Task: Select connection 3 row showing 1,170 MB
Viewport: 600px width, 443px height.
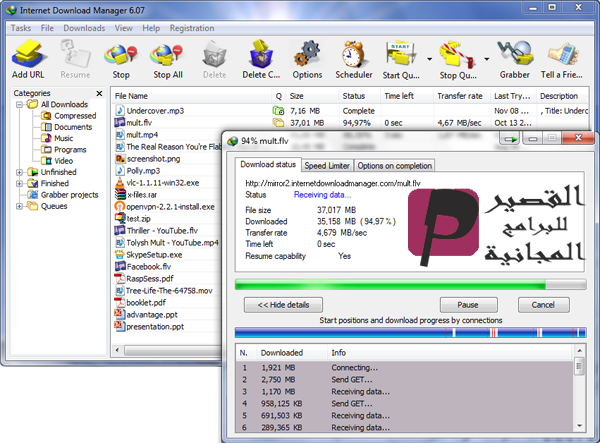Action: pyautogui.click(x=405, y=392)
